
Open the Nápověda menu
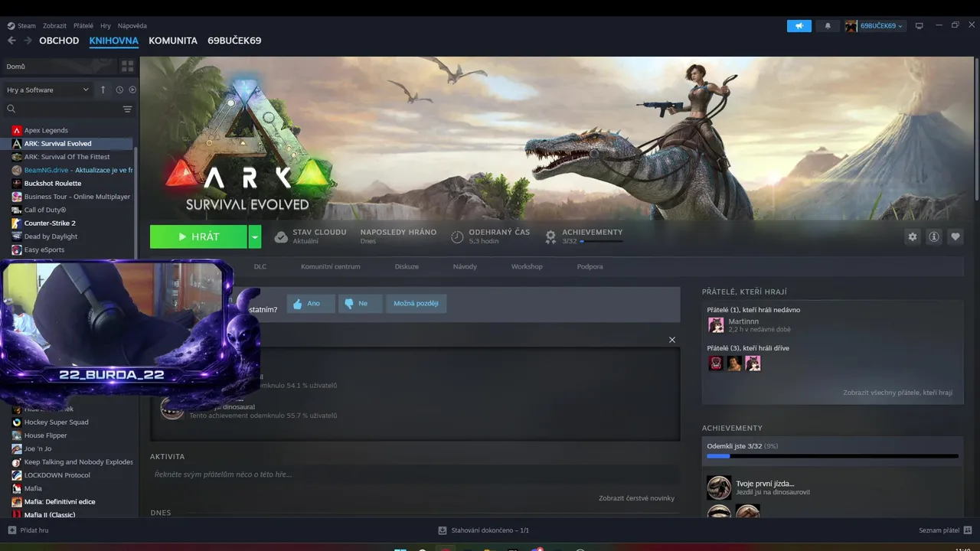[x=132, y=26]
